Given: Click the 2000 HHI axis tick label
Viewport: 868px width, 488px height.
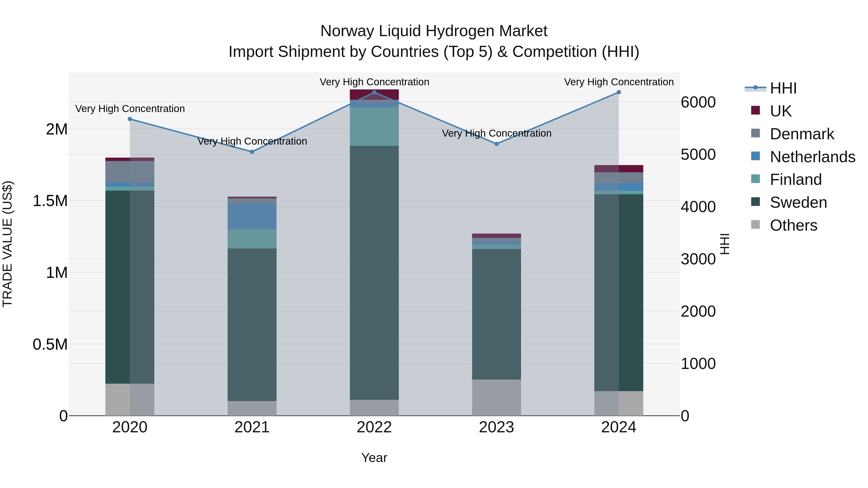Looking at the screenshot, I should coord(698,311).
